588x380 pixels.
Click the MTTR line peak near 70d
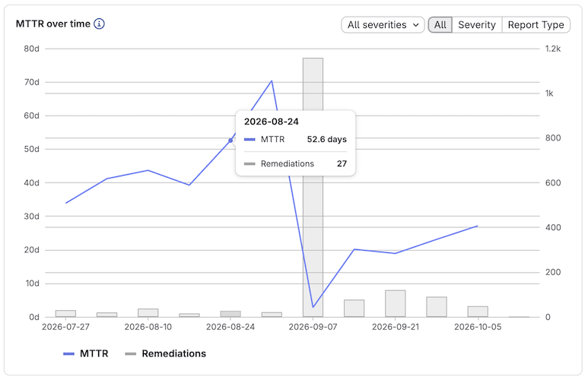(x=272, y=81)
